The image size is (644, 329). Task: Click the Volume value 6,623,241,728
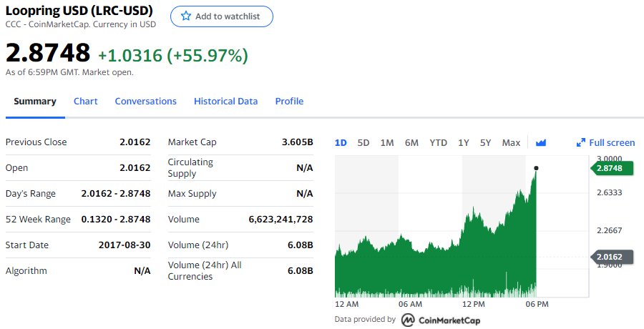pos(281,220)
